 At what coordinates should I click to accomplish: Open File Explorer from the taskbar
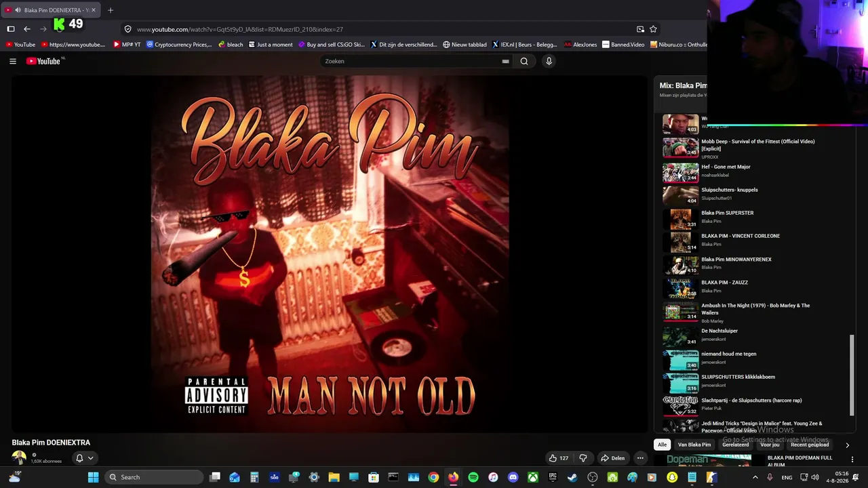tap(334, 477)
